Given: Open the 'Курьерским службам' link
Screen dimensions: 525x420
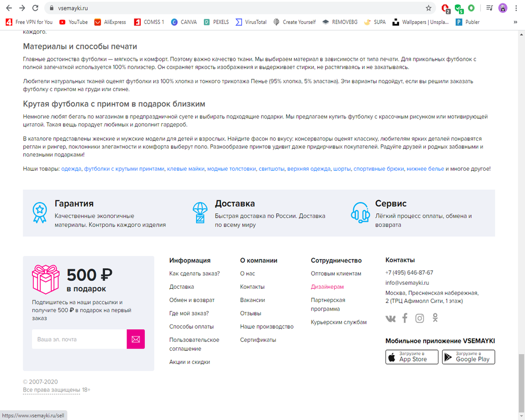Looking at the screenshot, I should coord(339,322).
